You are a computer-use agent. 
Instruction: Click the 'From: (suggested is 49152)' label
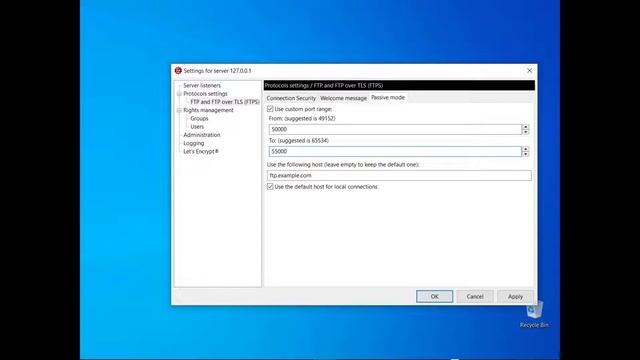pyautogui.click(x=302, y=118)
